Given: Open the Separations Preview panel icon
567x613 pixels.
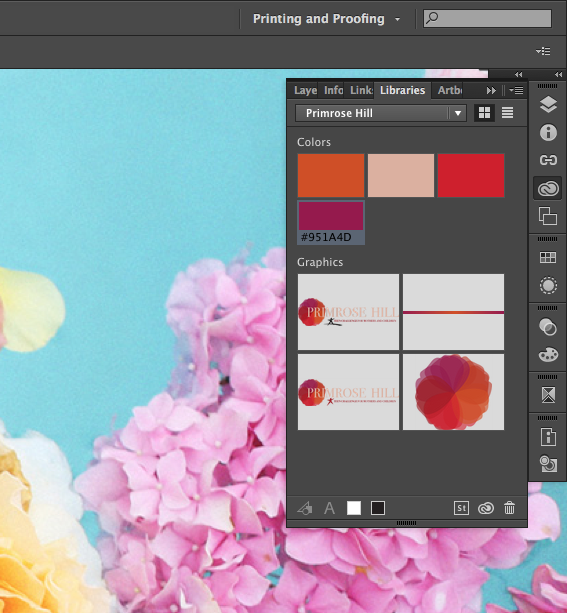Looking at the screenshot, I should [548, 464].
